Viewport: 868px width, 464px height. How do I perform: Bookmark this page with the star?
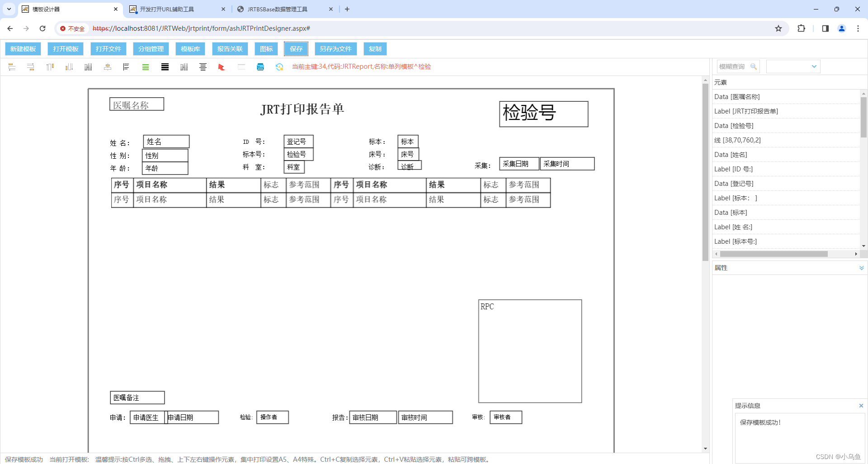[778, 28]
